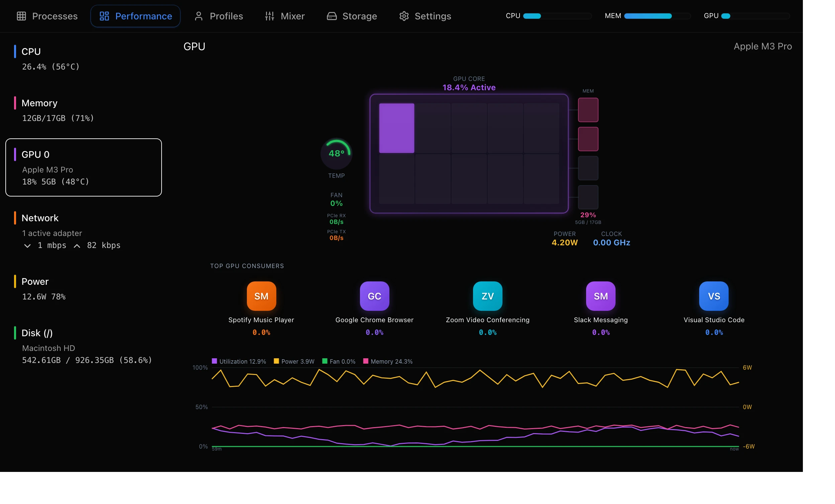Click the network download arrow icon
The image size is (835, 504).
pos(27,246)
